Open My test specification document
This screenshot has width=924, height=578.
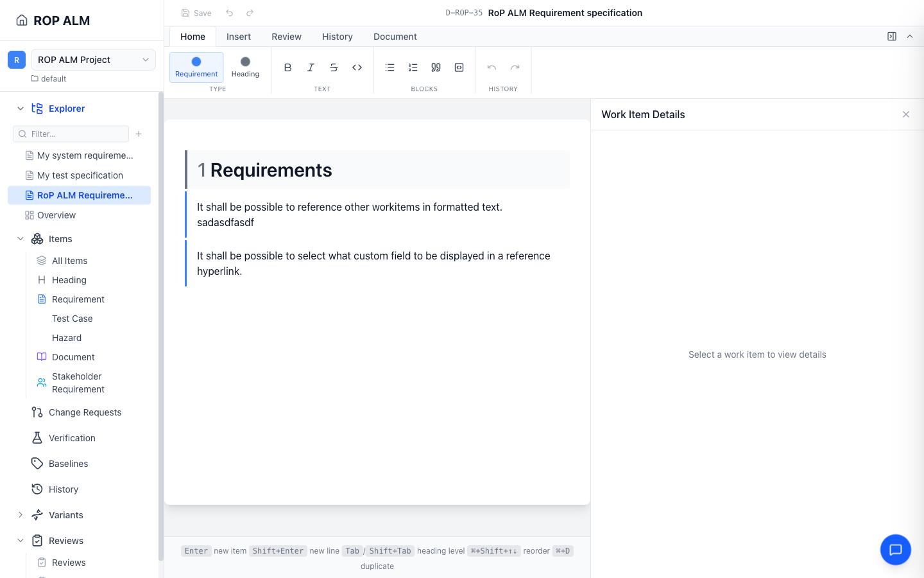pyautogui.click(x=79, y=175)
